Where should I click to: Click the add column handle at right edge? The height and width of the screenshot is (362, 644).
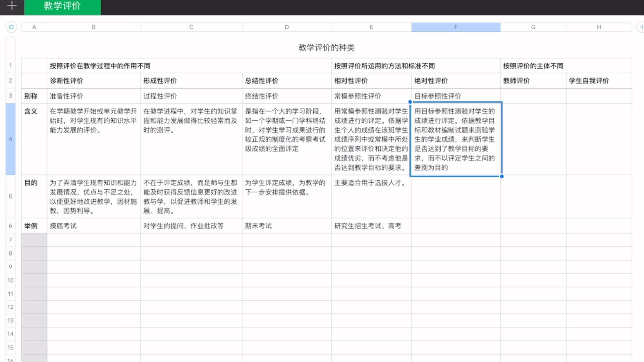(x=640, y=27)
